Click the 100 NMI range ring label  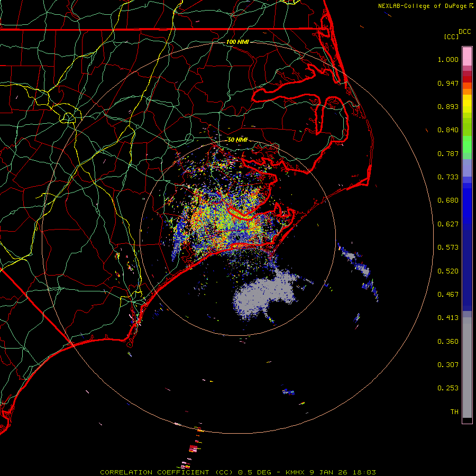[237, 42]
